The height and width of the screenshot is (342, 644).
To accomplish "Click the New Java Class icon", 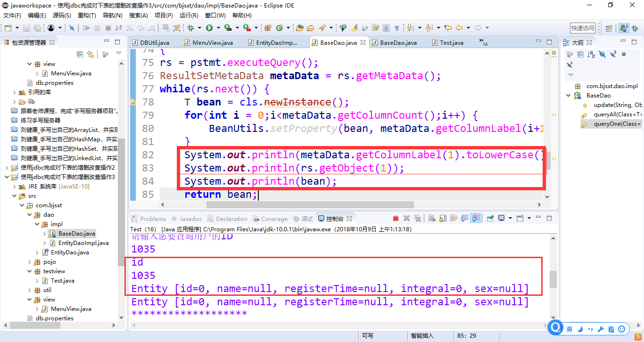I will 279,28.
